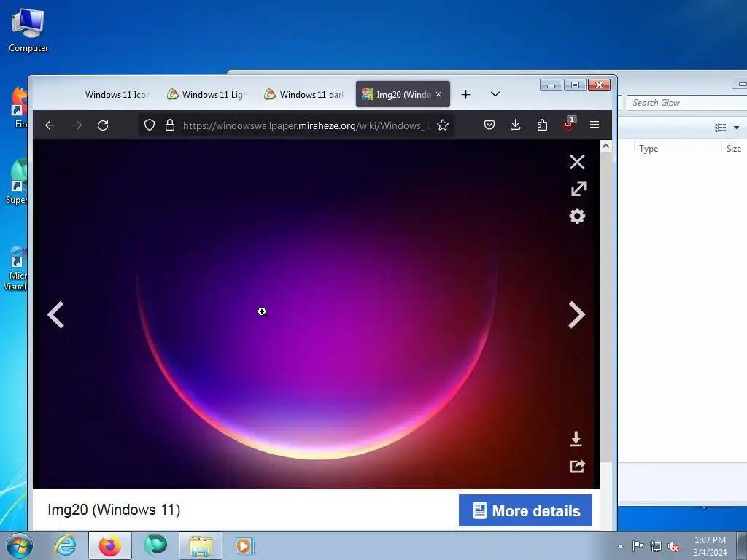Close the image lightbox viewer
This screenshot has height=560, width=747.
577,162
